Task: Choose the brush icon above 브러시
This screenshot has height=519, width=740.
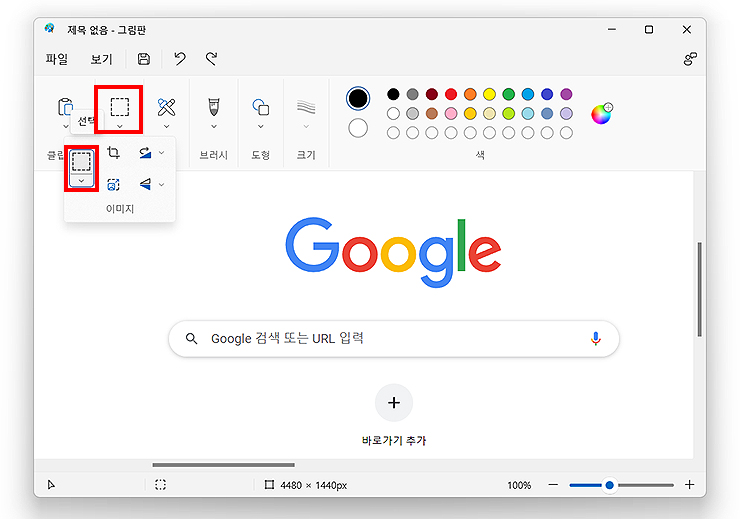Action: [214, 107]
